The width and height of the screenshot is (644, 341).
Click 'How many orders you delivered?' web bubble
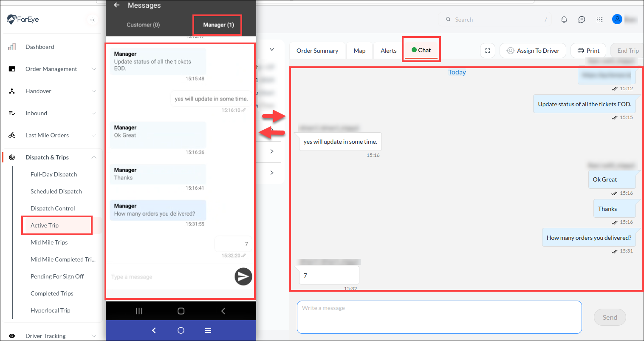[589, 238]
